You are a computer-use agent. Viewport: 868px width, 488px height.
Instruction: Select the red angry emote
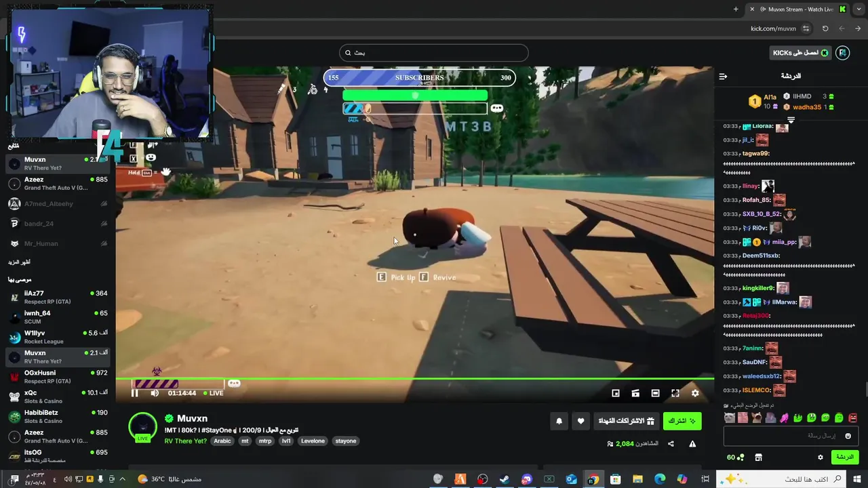(853, 418)
